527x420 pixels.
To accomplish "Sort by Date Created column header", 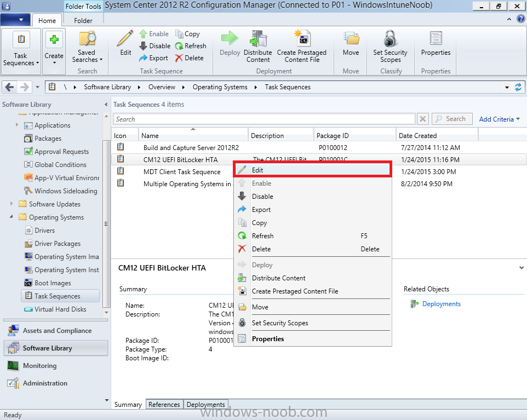I will click(437, 135).
